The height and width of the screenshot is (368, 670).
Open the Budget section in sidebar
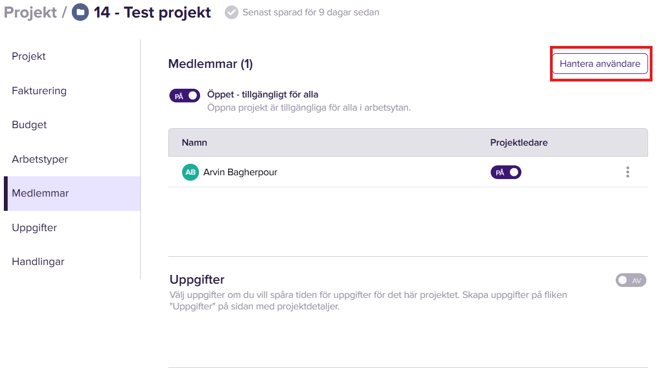click(29, 125)
